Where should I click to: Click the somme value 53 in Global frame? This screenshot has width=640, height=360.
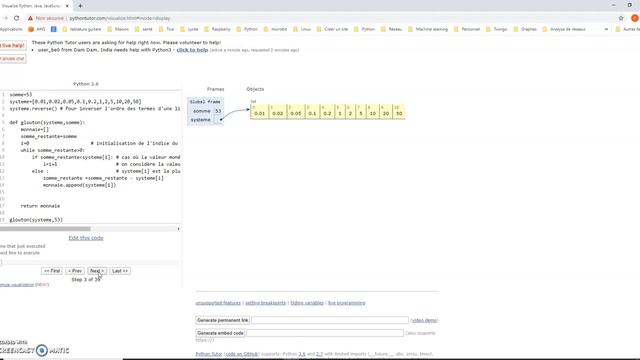coord(218,111)
